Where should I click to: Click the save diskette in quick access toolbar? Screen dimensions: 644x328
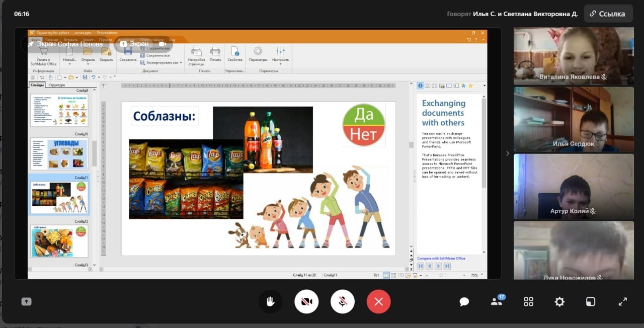[85, 77]
